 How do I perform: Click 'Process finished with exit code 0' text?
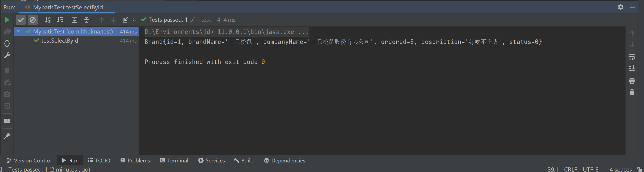205,62
